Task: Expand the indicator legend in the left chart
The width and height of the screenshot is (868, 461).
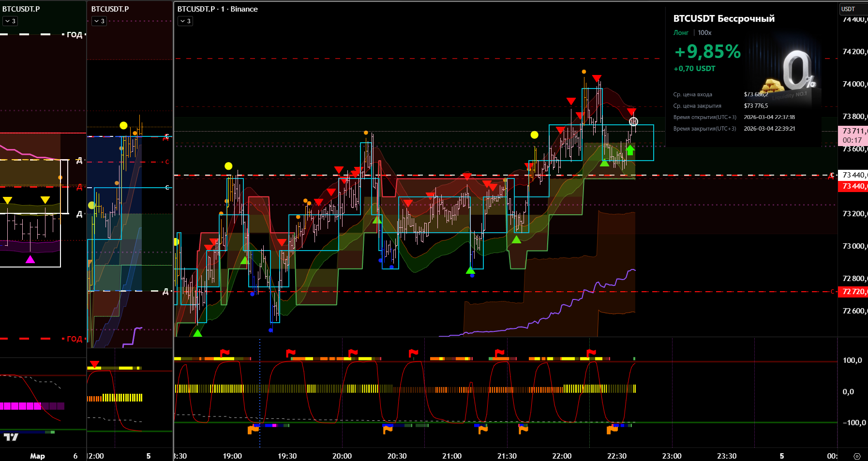Action: pyautogui.click(x=10, y=21)
